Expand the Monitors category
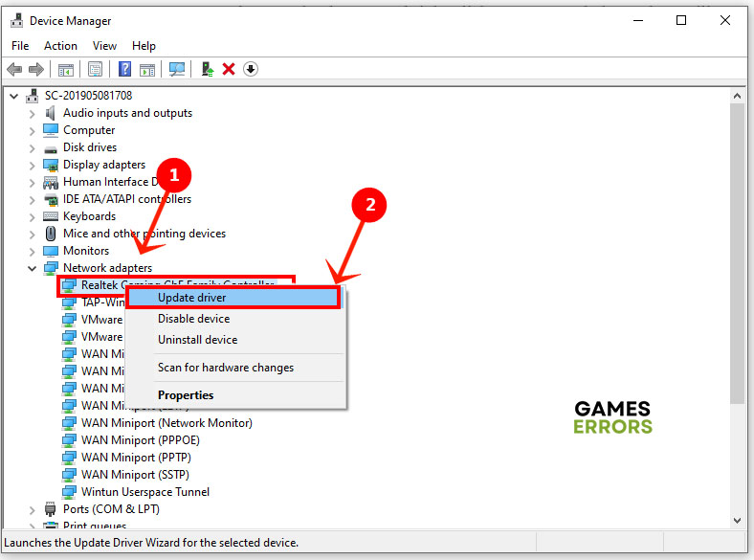The height and width of the screenshot is (560, 754). click(32, 252)
